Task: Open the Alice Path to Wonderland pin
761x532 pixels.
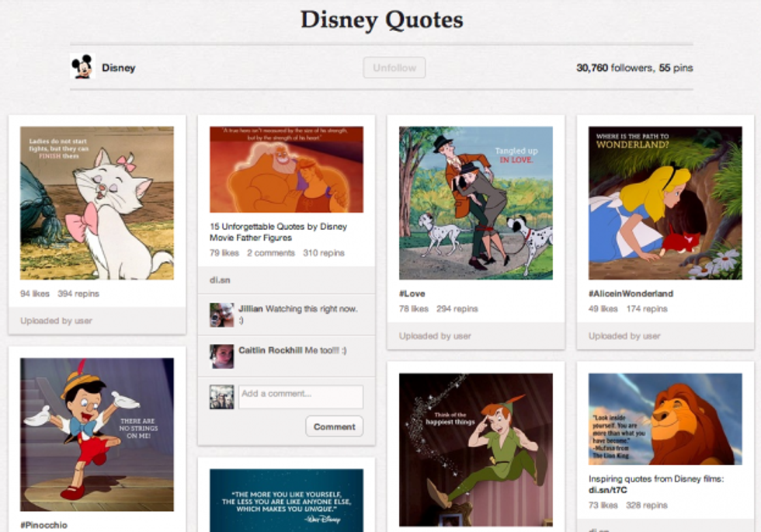Action: click(x=665, y=203)
